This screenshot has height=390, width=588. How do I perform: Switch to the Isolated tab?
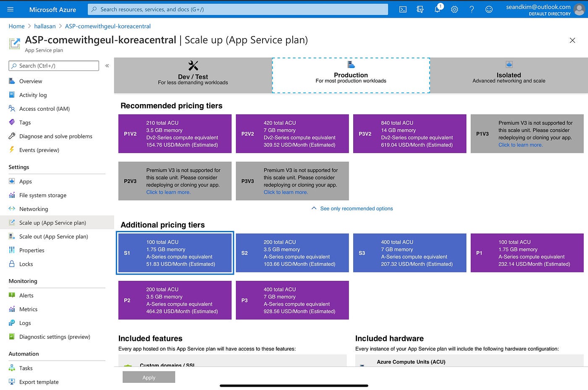[x=509, y=75]
